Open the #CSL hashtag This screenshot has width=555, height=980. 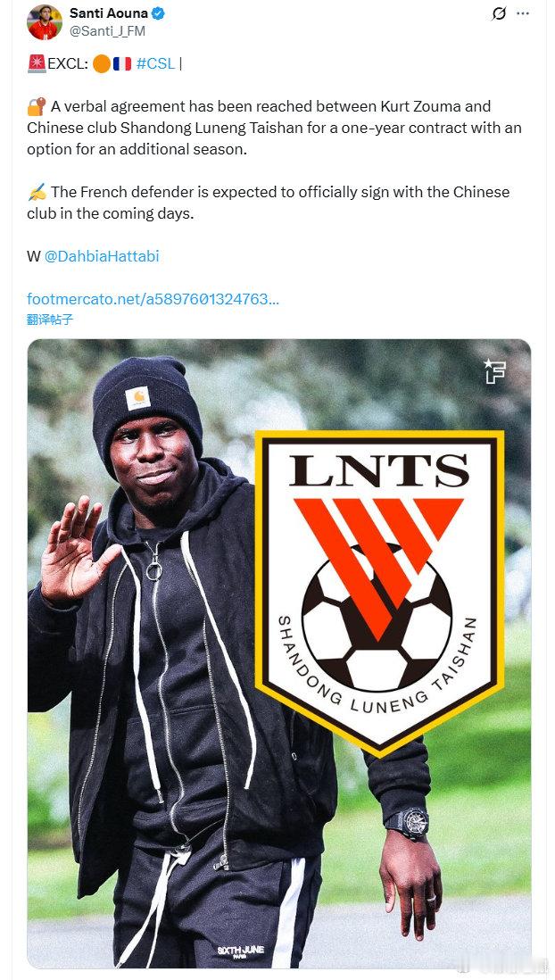pos(155,63)
